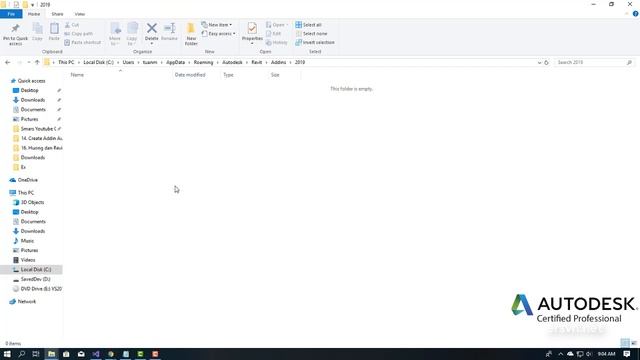Expand address bar history dropdown
Viewport: 640px width, 360px height.
coord(539,63)
